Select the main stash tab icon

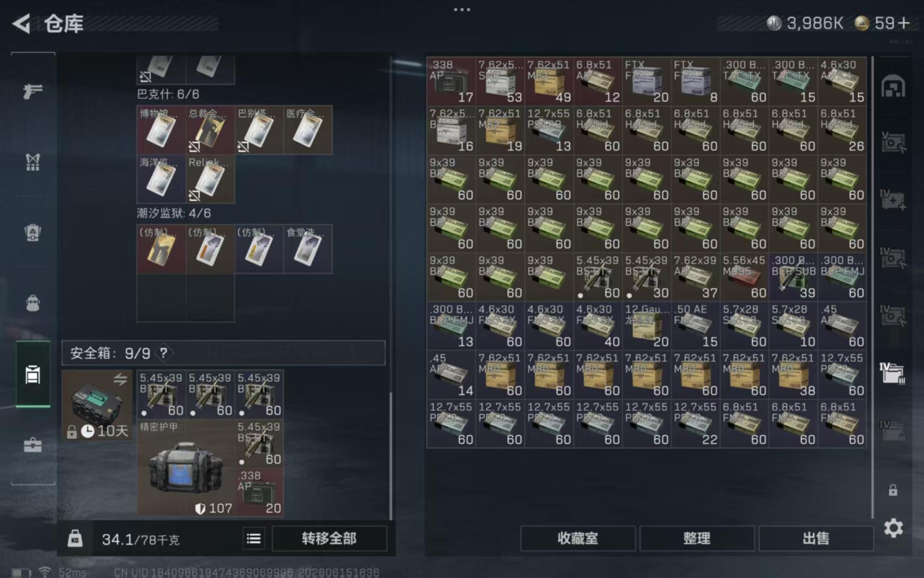click(x=893, y=87)
